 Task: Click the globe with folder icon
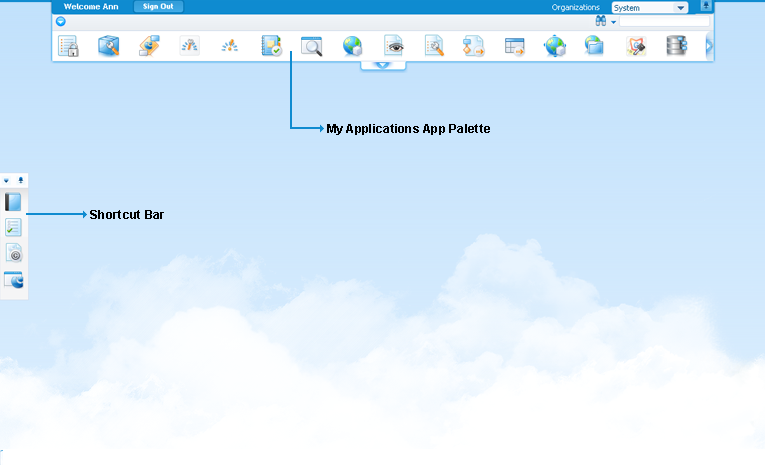[595, 46]
